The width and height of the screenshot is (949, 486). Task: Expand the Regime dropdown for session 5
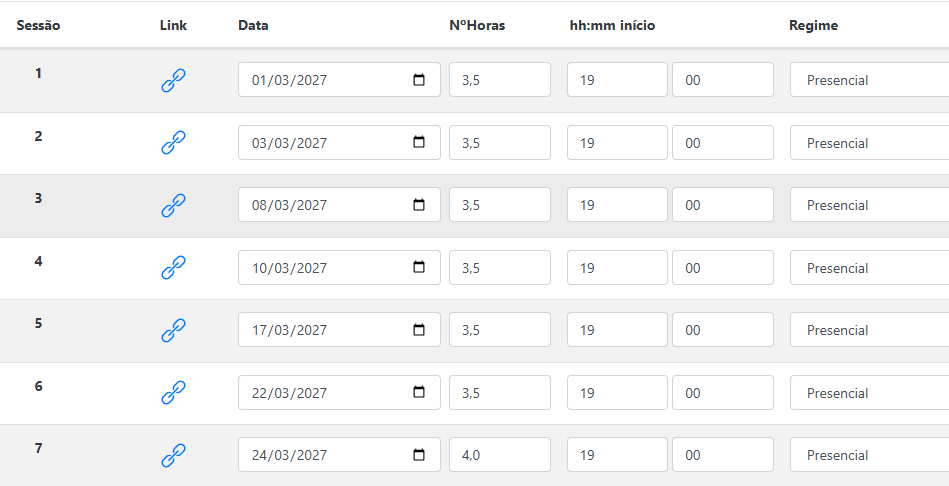coord(870,330)
